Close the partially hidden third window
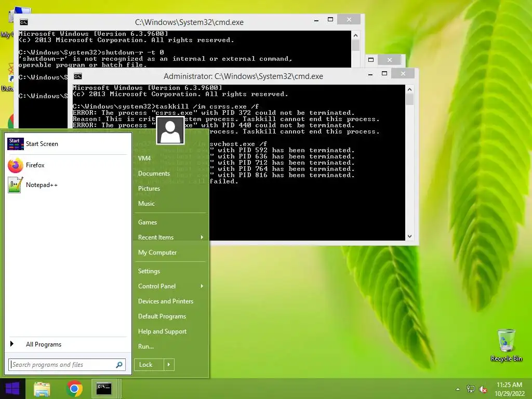532x399 pixels. pos(390,60)
